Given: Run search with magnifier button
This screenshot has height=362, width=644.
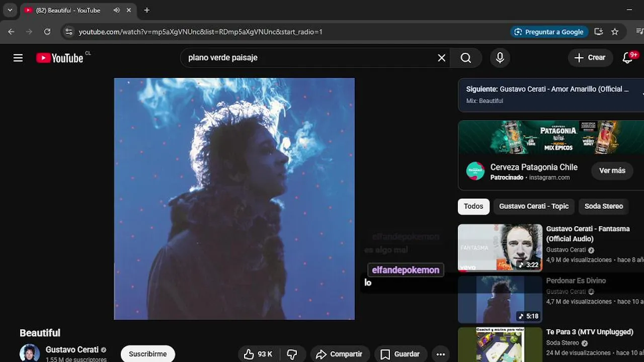Looking at the screenshot, I should pos(466,58).
